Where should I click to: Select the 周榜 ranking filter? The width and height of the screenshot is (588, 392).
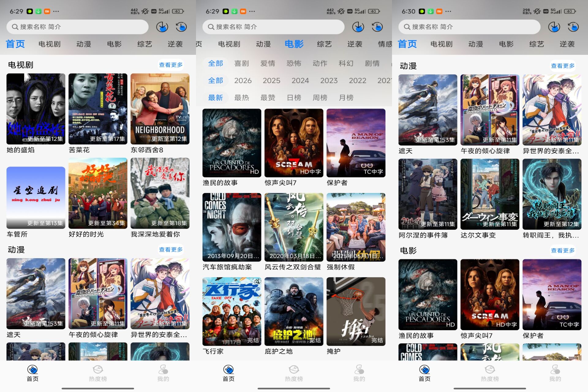(319, 97)
